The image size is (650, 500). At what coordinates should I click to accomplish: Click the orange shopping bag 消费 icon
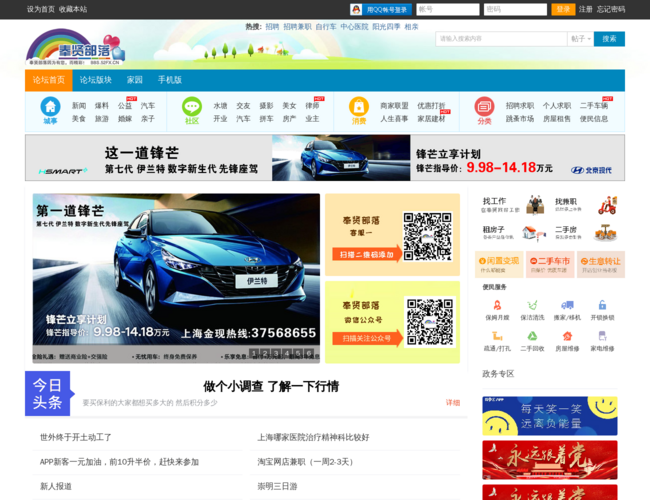[x=359, y=107]
